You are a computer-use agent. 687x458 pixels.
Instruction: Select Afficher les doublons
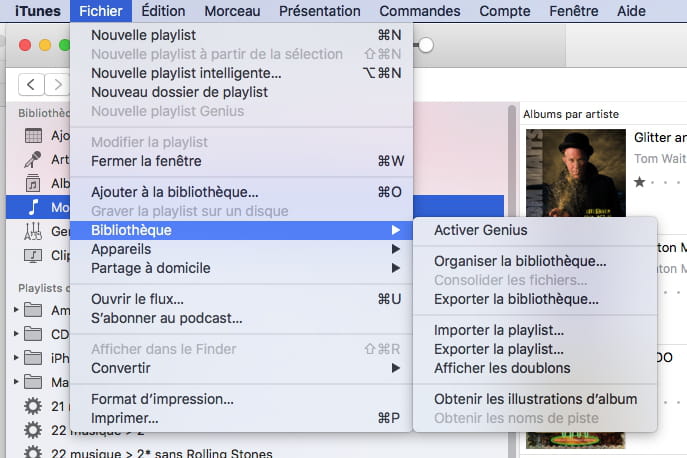tap(535, 368)
